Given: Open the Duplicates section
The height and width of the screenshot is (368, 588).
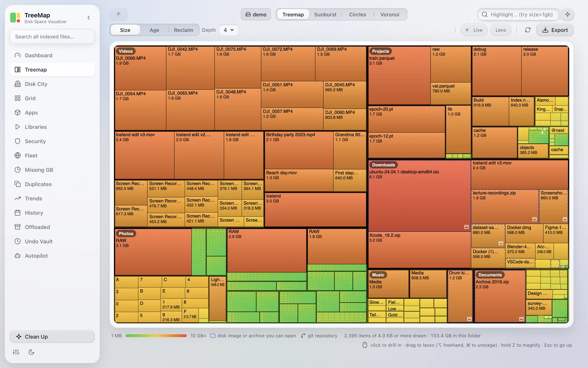Looking at the screenshot, I should point(52,184).
